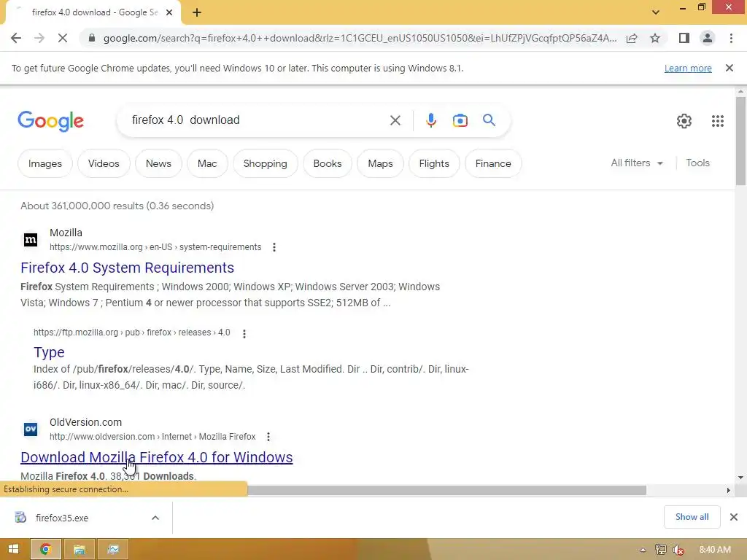
Task: Filter results by Videos
Action: click(x=104, y=163)
